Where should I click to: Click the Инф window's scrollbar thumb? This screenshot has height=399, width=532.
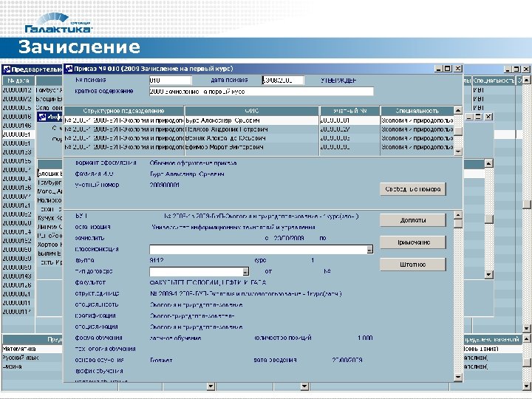pos(488,219)
